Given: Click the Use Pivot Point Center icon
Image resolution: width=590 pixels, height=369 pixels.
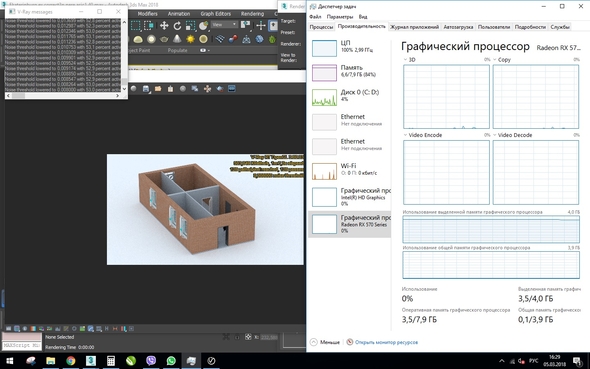Looking at the screenshot, I should coord(245,25).
